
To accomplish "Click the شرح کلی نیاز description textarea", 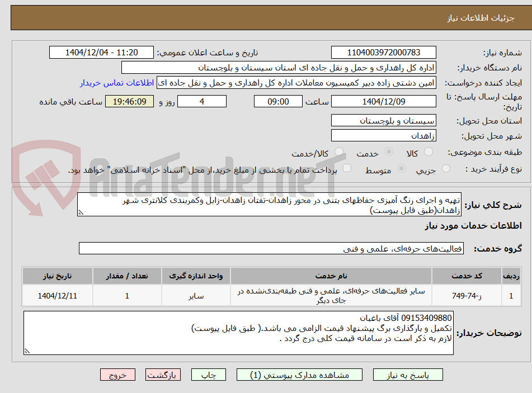I will (270, 205).
